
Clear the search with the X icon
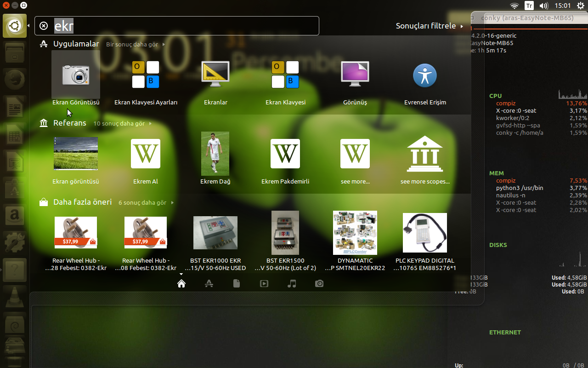coord(44,26)
